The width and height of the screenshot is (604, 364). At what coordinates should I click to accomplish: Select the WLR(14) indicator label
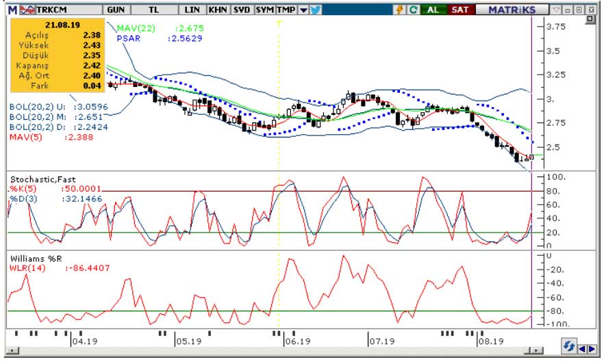[x=27, y=268]
